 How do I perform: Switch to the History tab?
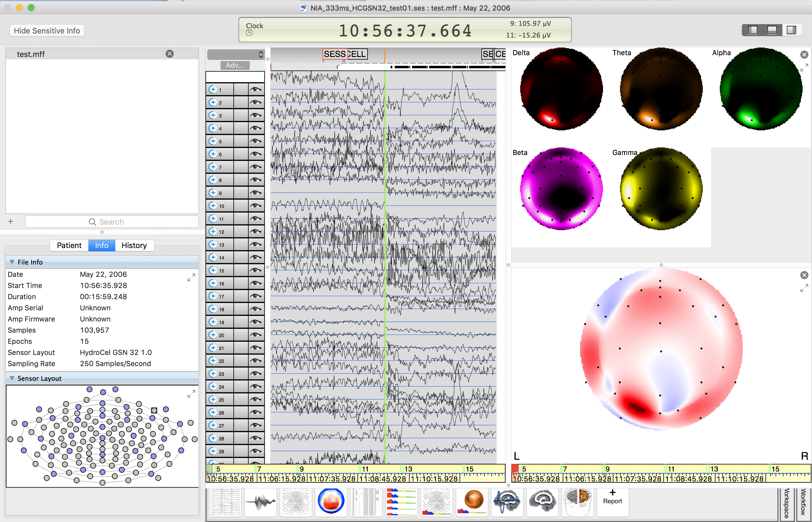coord(134,245)
